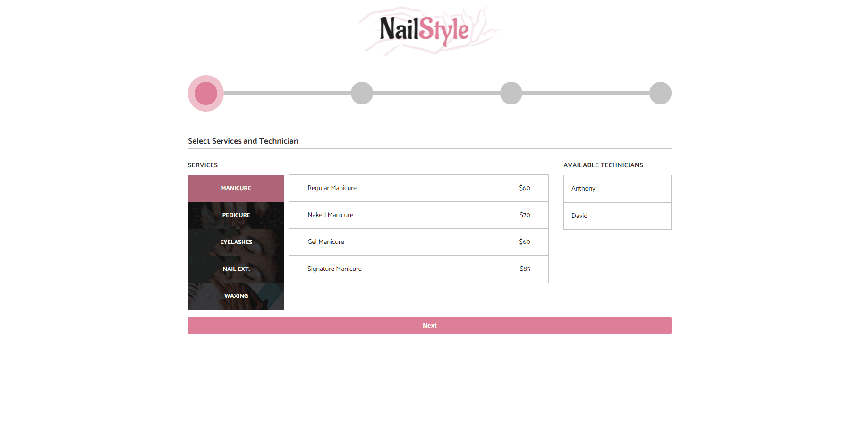Click the NailStyle logo

pos(429,31)
